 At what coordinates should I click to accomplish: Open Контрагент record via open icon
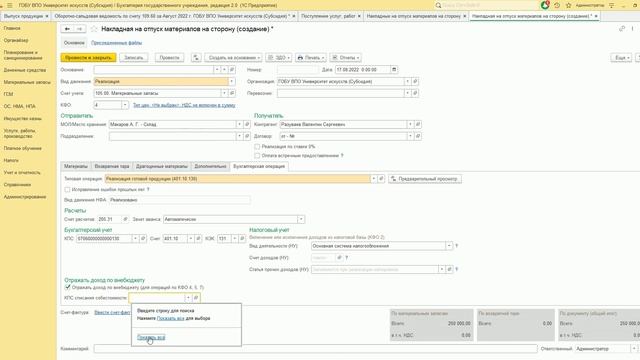(418, 124)
